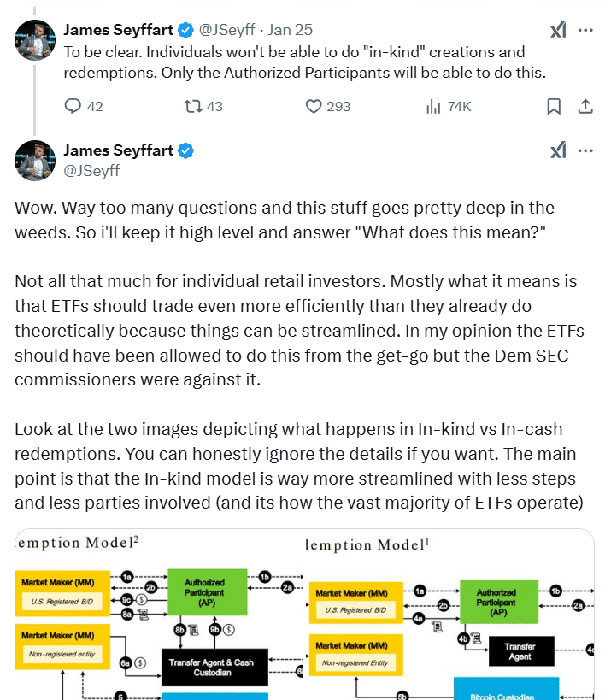
Task: Open the left redemption model diagram image
Action: click(159, 615)
